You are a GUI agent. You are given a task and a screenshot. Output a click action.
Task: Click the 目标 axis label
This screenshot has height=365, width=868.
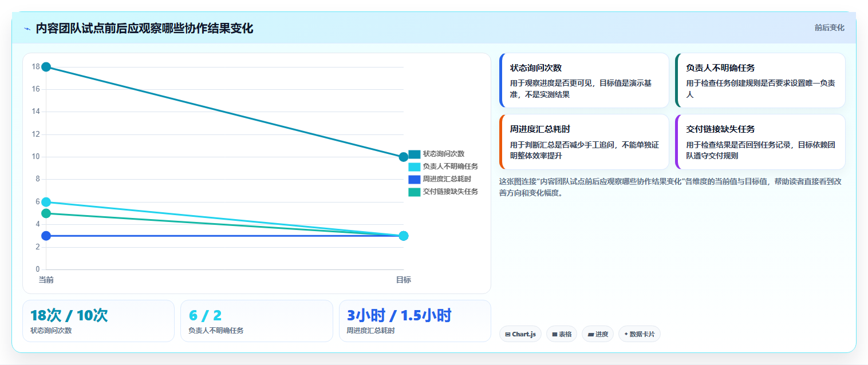coord(403,280)
